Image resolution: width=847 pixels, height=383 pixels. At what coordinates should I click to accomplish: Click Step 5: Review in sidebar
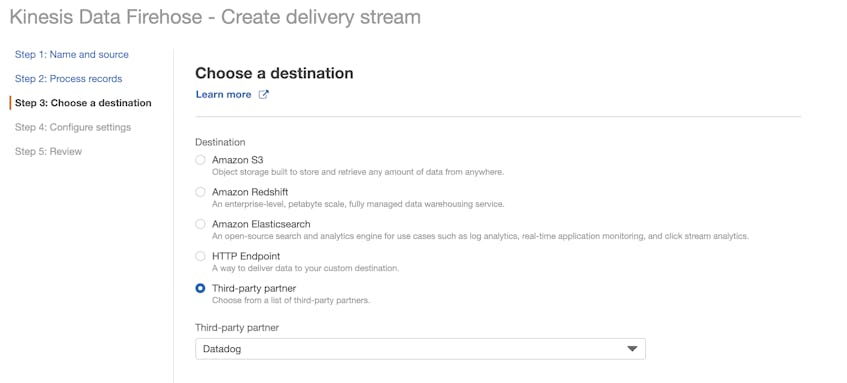pyautogui.click(x=49, y=152)
